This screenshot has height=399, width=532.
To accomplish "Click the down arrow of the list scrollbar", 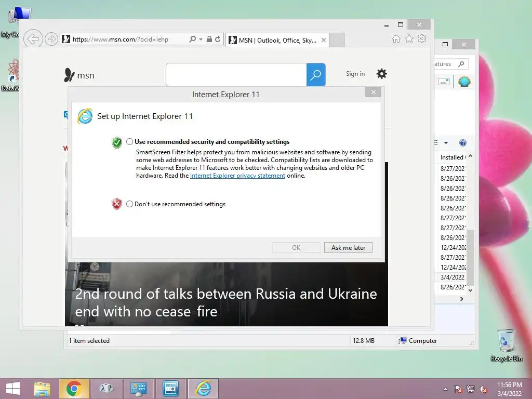I will [x=471, y=290].
